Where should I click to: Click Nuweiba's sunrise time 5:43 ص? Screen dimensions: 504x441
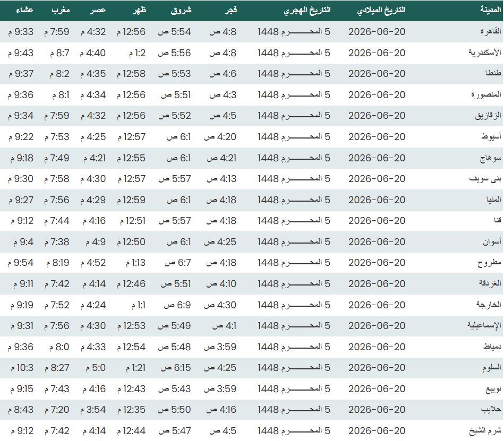point(175,389)
